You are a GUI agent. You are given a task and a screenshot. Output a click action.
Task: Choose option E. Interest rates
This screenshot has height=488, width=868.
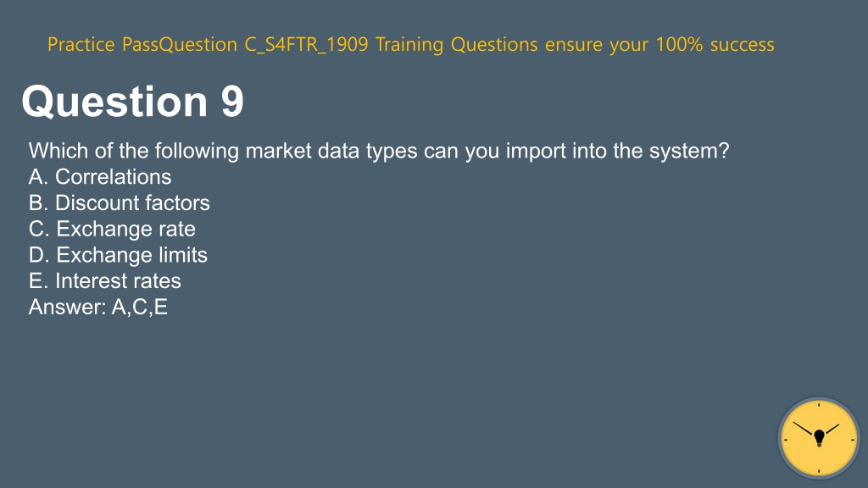click(x=104, y=281)
